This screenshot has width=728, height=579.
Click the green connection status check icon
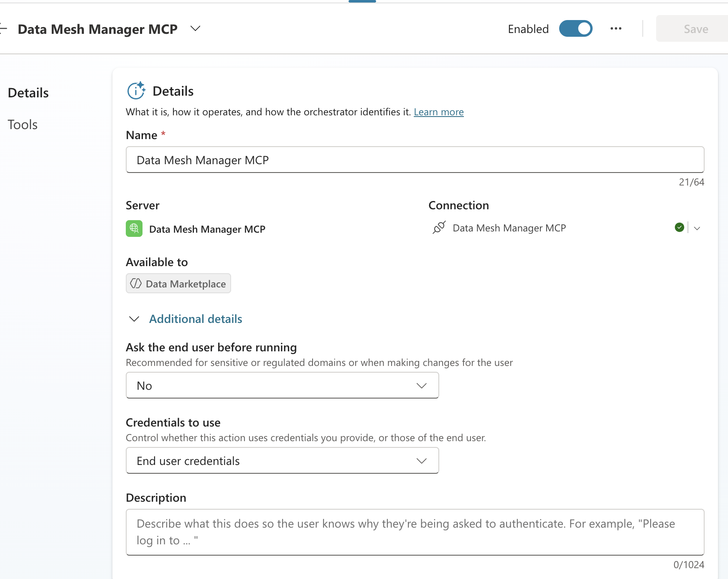(x=679, y=227)
